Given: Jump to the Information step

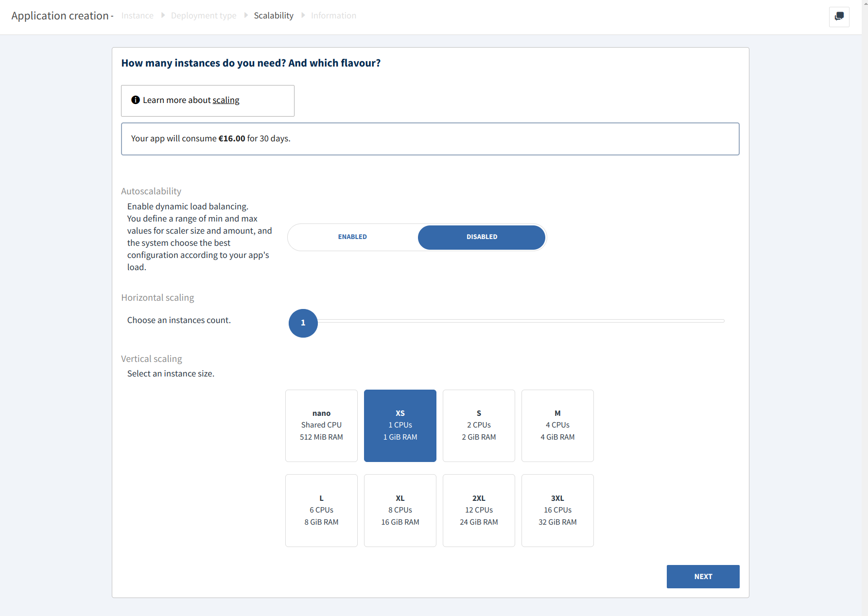Looking at the screenshot, I should (333, 15).
